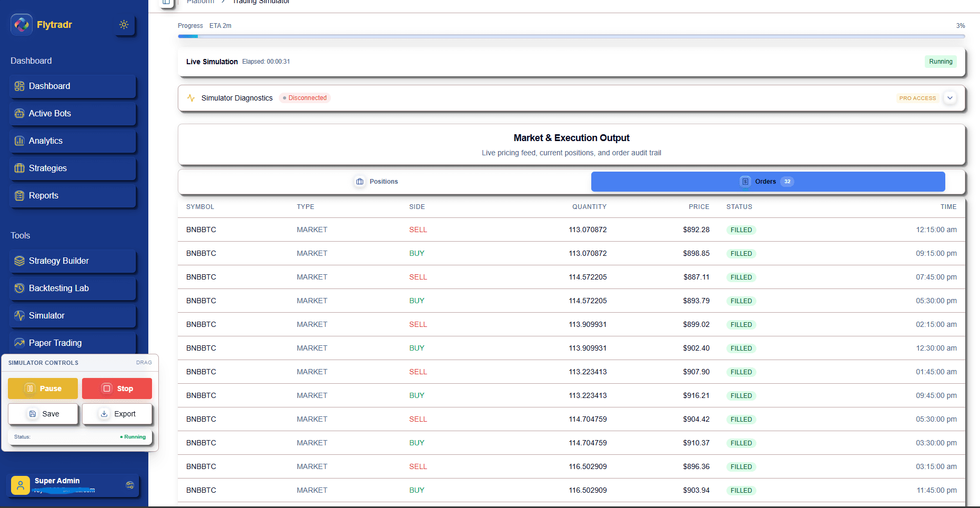Select the Backtesting Lab icon
This screenshot has height=508, width=980.
pos(19,288)
